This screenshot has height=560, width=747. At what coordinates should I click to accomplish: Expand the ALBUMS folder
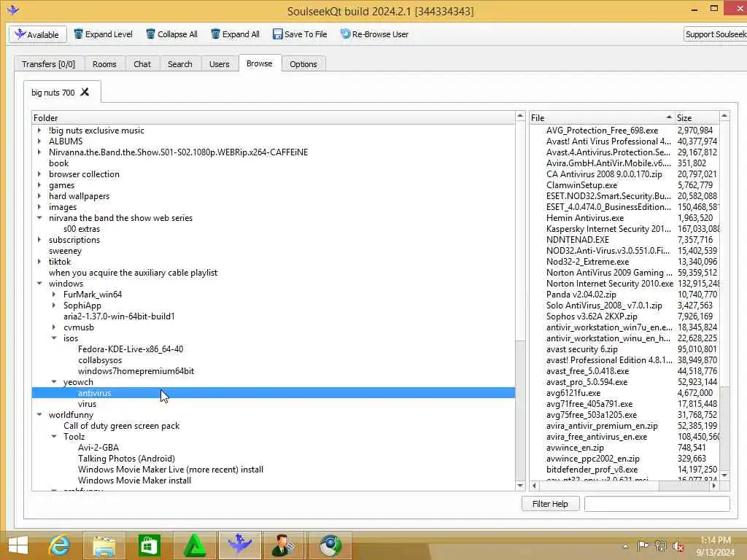39,141
